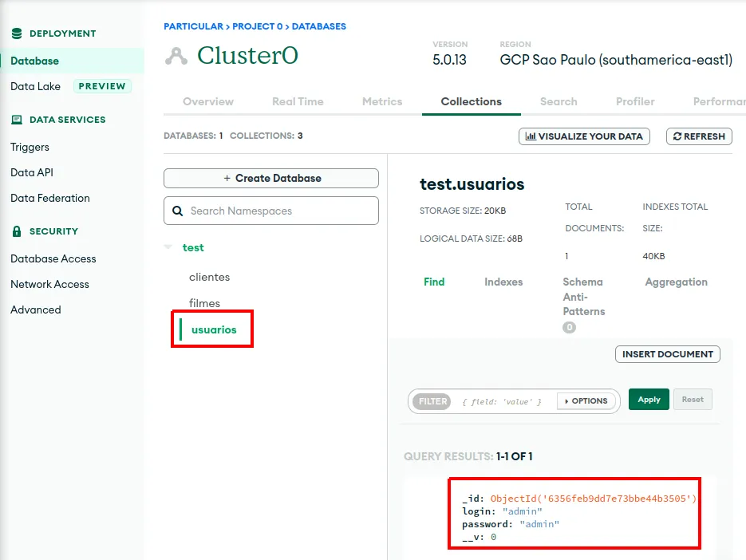Open Data Lake in the sidebar
746x560 pixels.
36,86
